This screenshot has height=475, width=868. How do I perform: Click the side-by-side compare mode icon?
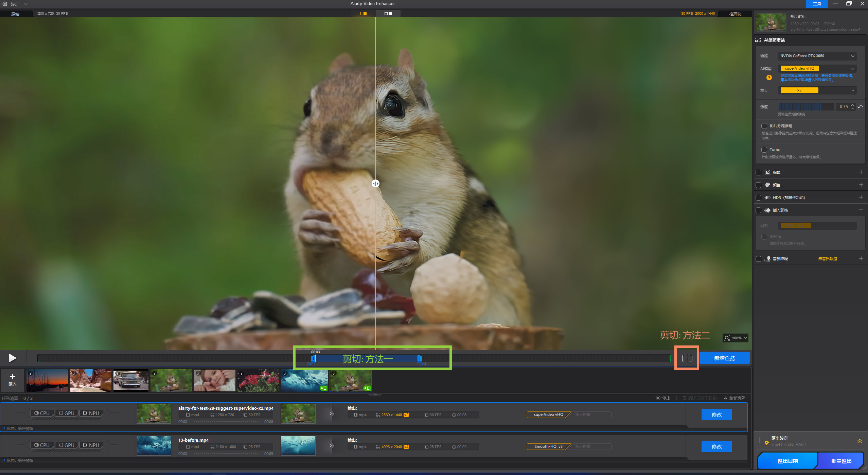pos(388,14)
